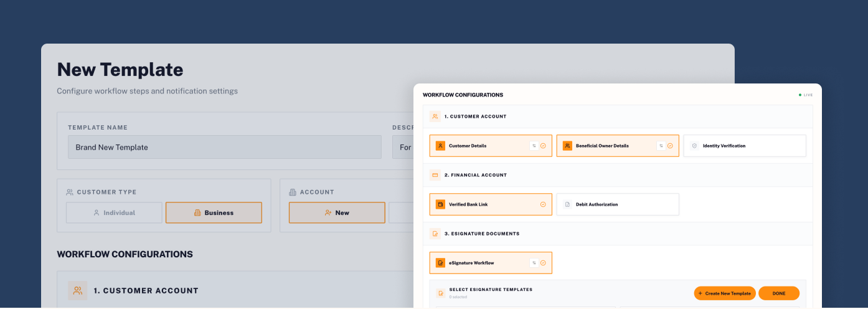
Task: Click the LIVE status indicator
Action: tap(806, 95)
